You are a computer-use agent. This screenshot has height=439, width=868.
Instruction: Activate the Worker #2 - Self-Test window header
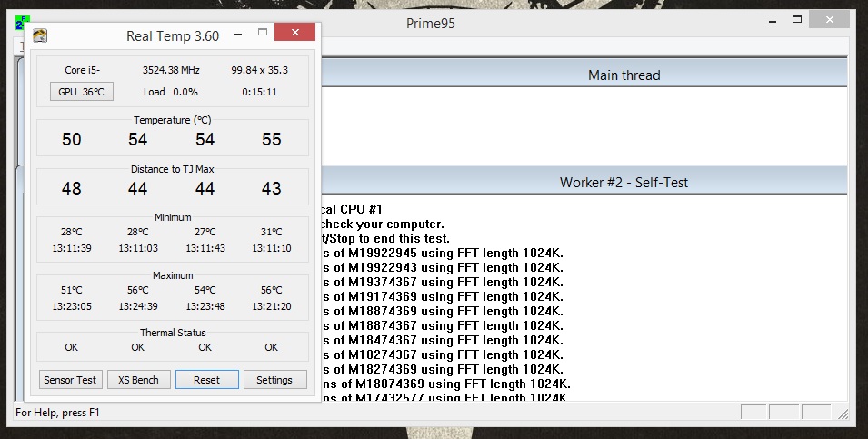click(x=624, y=183)
